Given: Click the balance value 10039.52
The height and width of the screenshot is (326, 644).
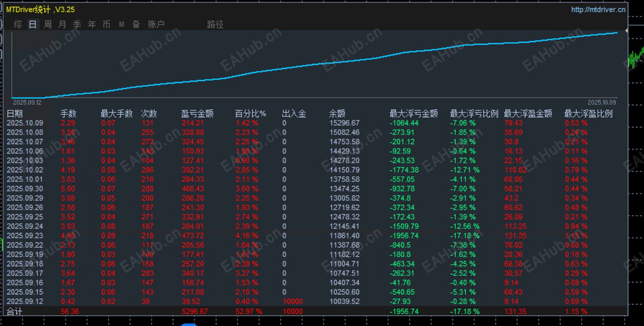Looking at the screenshot, I should pyautogui.click(x=345, y=301).
